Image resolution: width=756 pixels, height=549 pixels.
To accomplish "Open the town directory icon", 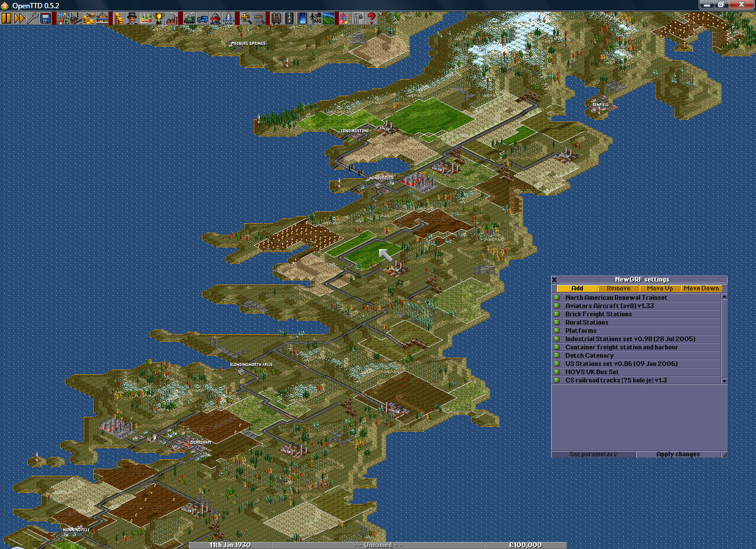I will (x=76, y=18).
